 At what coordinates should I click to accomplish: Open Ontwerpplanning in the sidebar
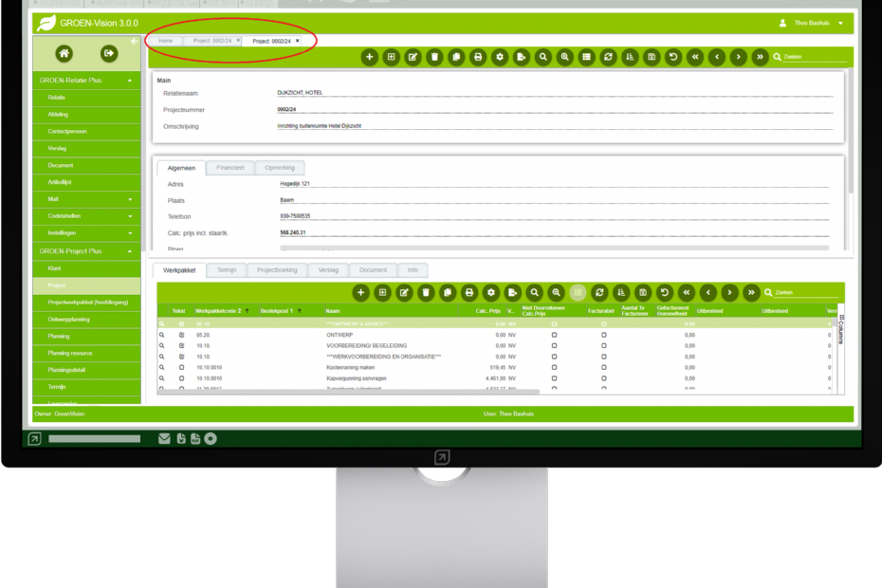click(68, 319)
